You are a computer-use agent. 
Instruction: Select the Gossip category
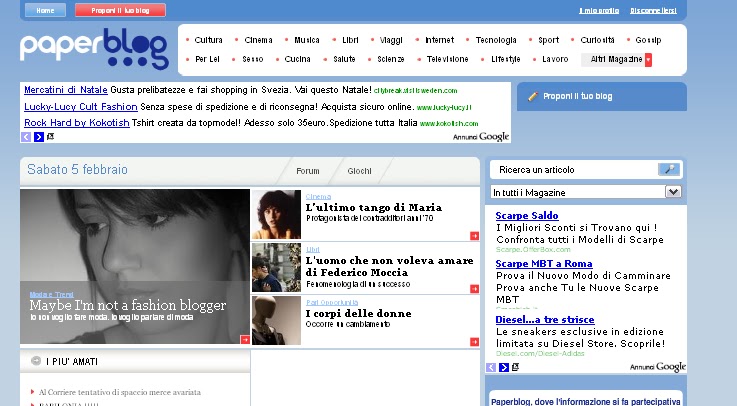[648, 40]
